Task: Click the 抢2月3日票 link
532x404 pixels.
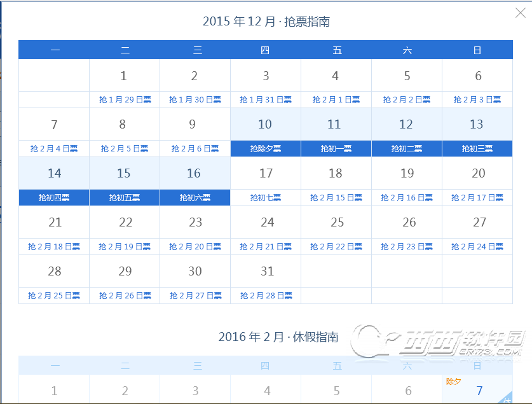Action: 477,99
